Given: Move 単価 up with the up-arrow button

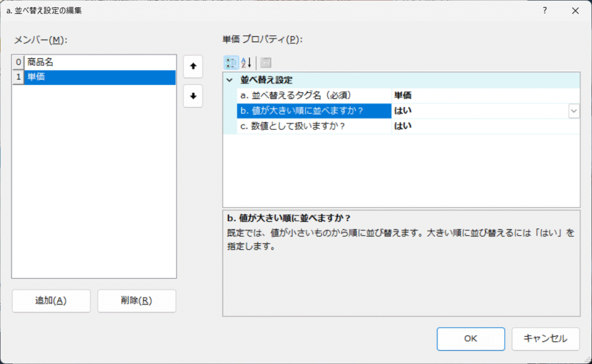Looking at the screenshot, I should click(193, 66).
